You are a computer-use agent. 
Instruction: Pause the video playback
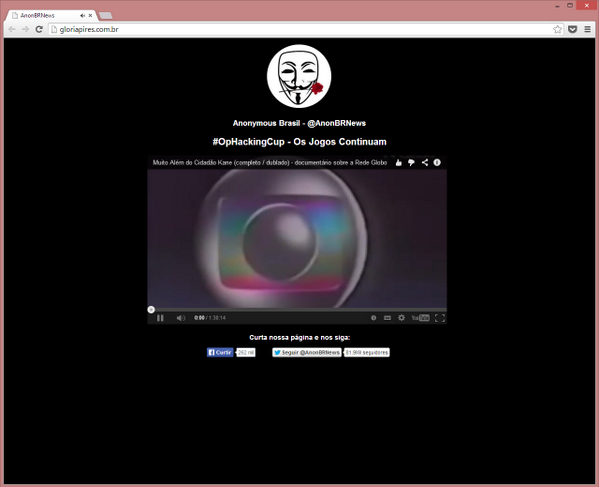(160, 318)
